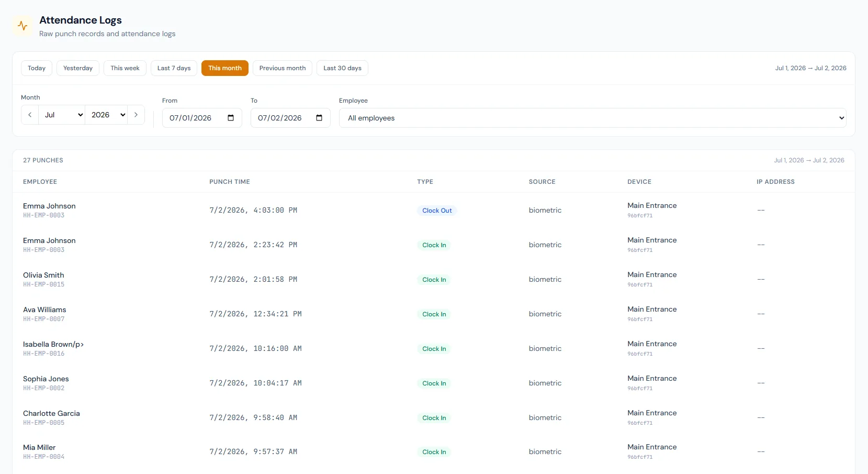Click the PUNCH TIME column header
Screen dimensions: 868x474
(230, 182)
